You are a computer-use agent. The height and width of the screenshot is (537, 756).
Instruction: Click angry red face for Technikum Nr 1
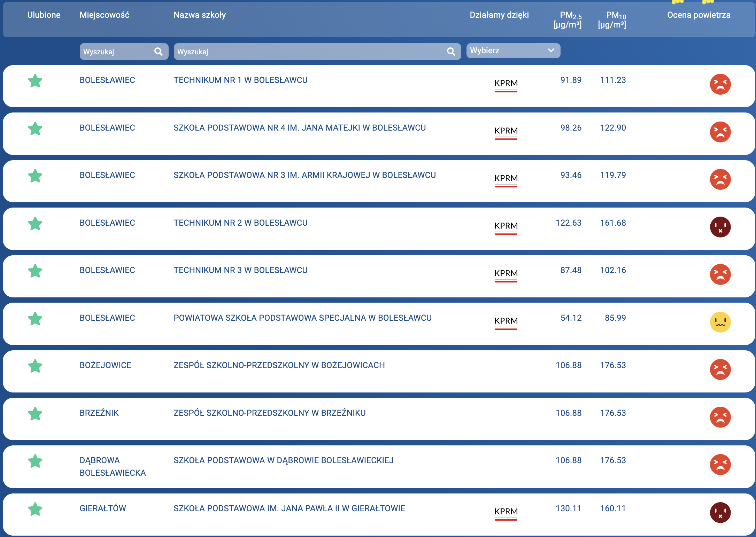point(720,84)
